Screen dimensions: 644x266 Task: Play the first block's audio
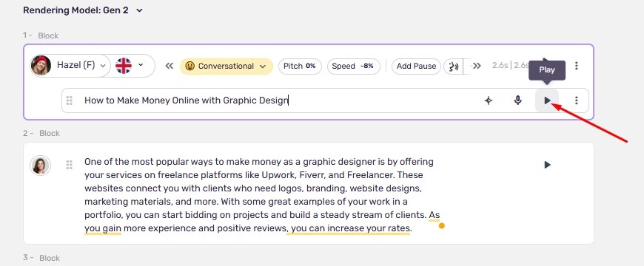pos(547,100)
